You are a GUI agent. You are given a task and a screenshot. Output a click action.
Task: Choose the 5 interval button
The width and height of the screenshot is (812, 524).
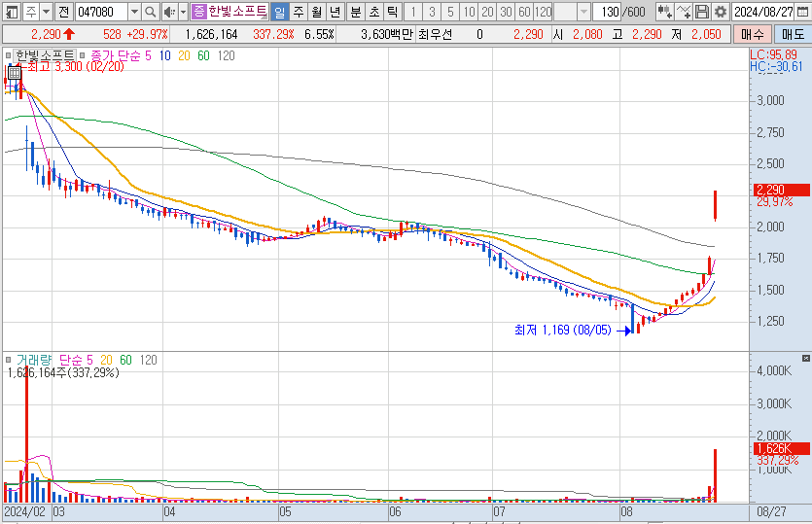(x=450, y=12)
